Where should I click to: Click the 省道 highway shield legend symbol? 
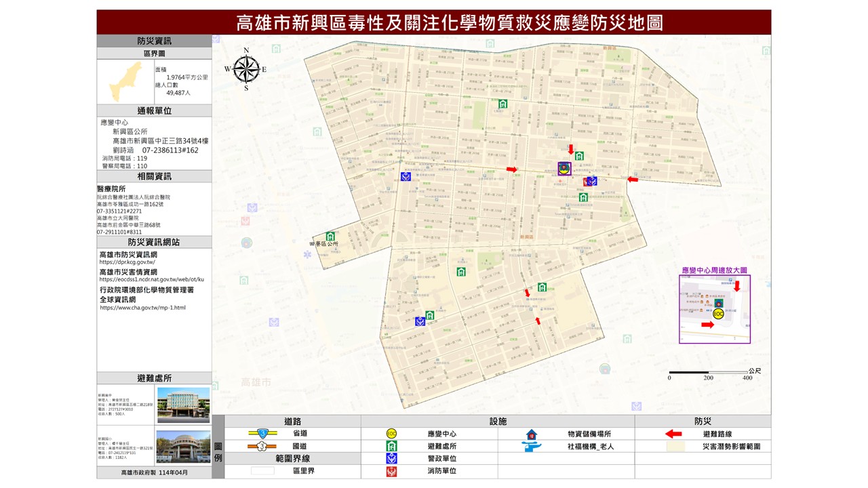click(262, 434)
